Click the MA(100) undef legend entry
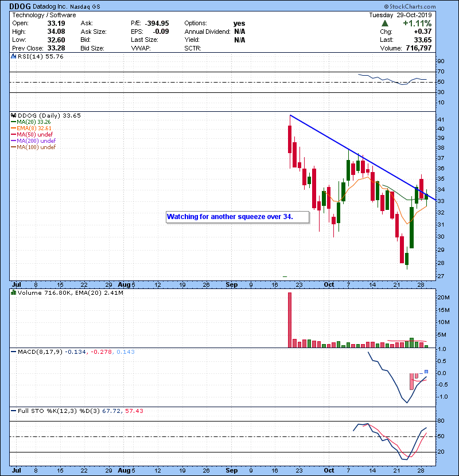 point(33,147)
